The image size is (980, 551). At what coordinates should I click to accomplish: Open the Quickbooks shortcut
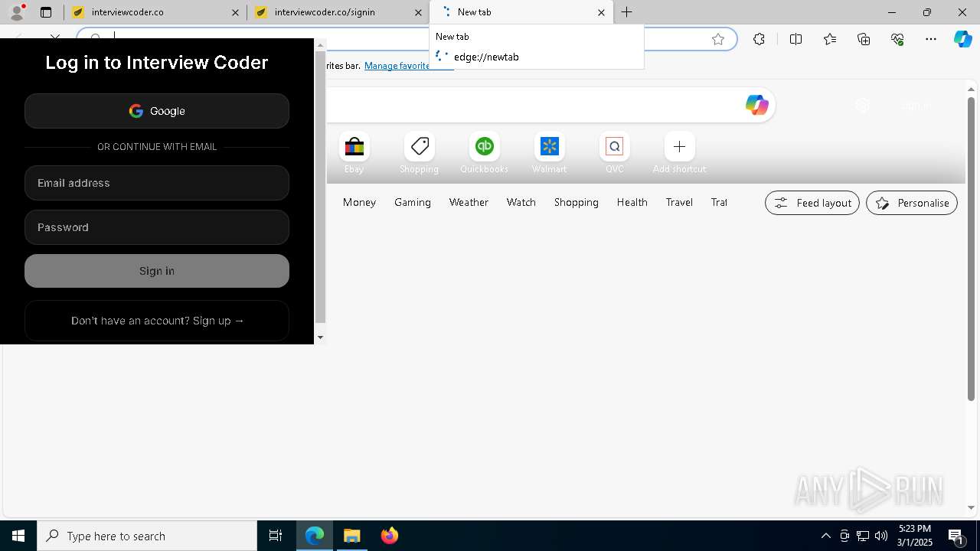[x=484, y=153]
